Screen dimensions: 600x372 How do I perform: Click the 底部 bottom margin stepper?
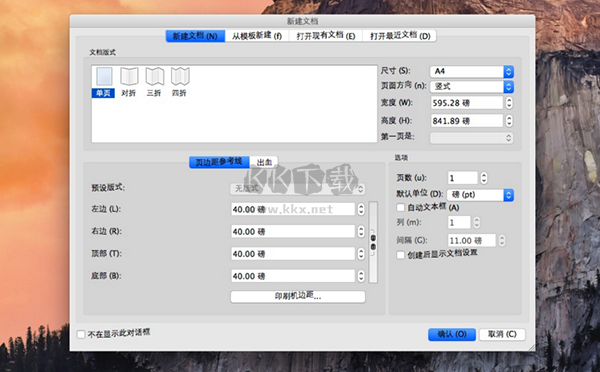click(361, 276)
